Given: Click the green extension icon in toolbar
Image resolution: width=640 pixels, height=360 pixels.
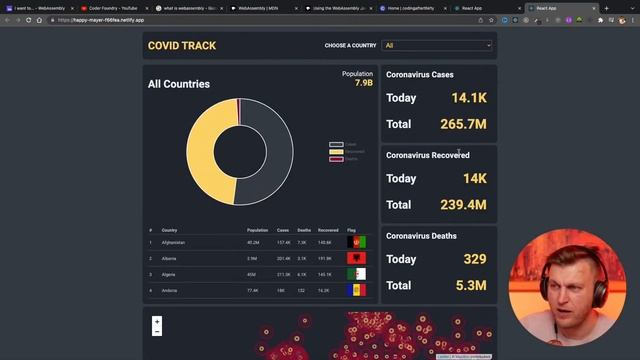Looking at the screenshot, I should [579, 20].
